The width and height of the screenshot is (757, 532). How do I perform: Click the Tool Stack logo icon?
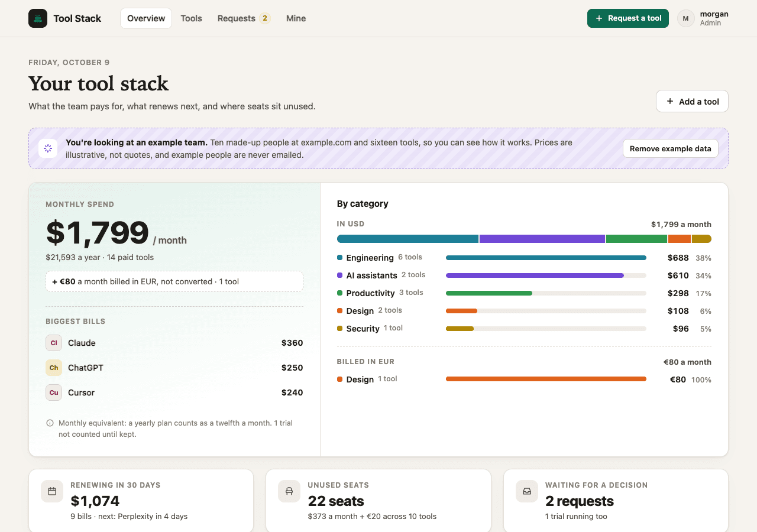click(38, 18)
